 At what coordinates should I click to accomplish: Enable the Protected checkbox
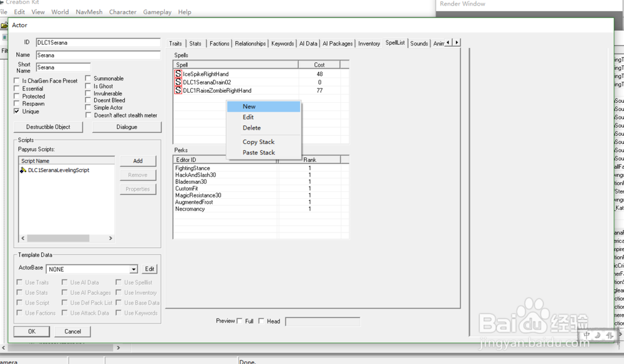click(17, 96)
